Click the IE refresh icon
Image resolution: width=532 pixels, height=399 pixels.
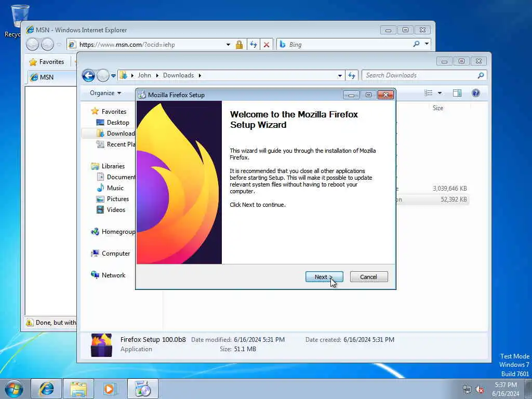[x=254, y=45]
